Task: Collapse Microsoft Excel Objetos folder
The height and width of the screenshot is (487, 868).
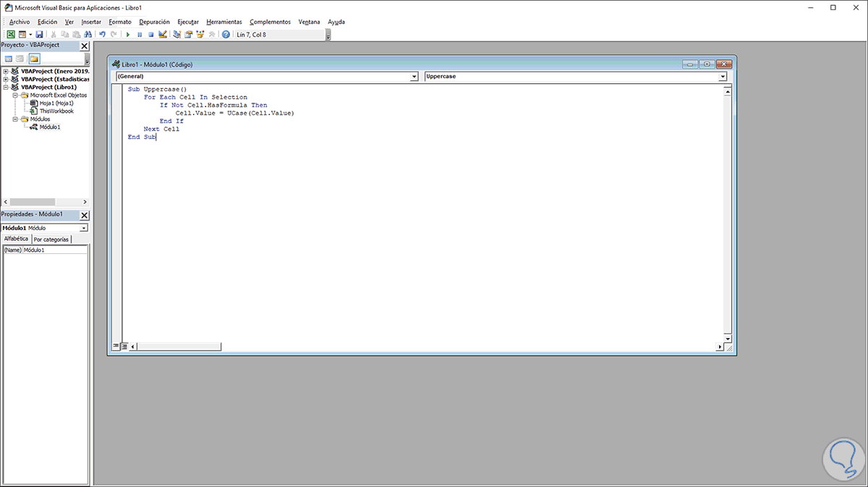Action: click(x=14, y=96)
